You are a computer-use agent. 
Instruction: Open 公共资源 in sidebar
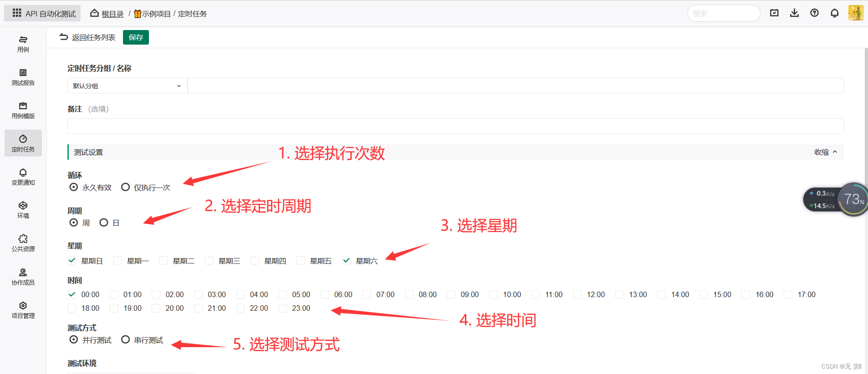[x=23, y=243]
